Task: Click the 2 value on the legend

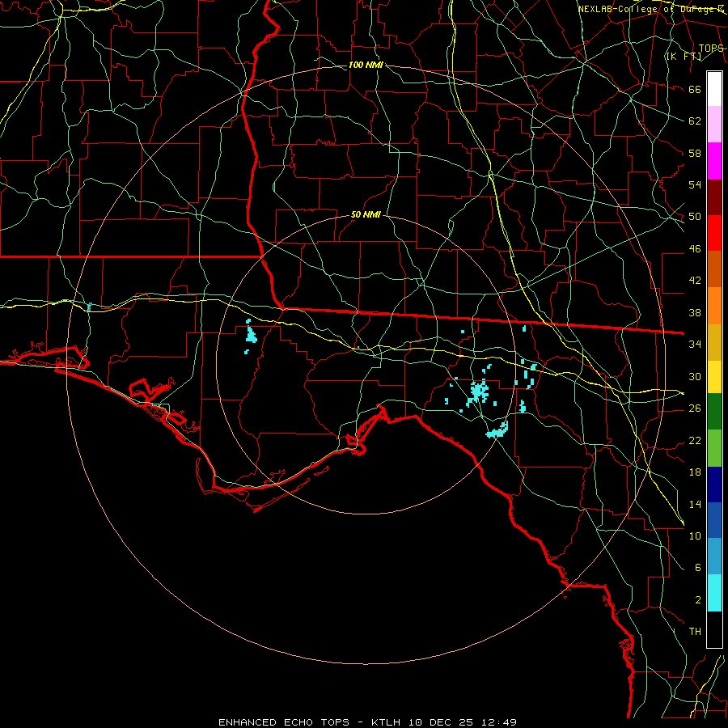Action: tap(697, 600)
